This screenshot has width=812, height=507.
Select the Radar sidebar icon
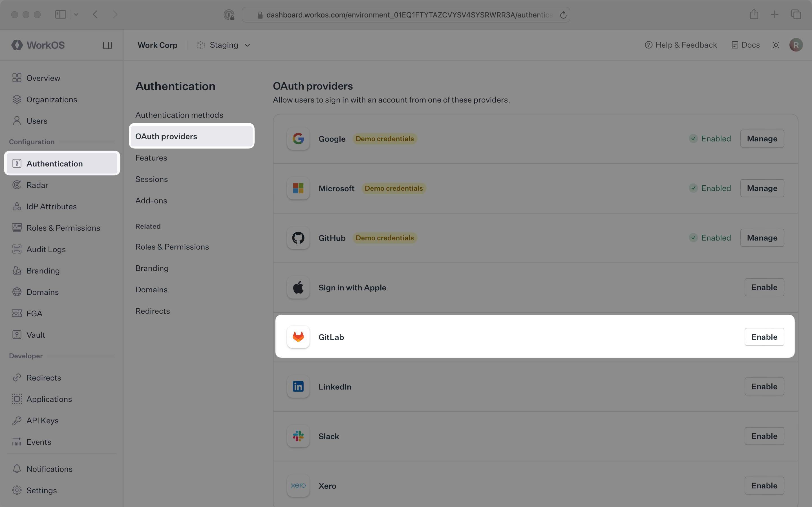[x=17, y=185]
